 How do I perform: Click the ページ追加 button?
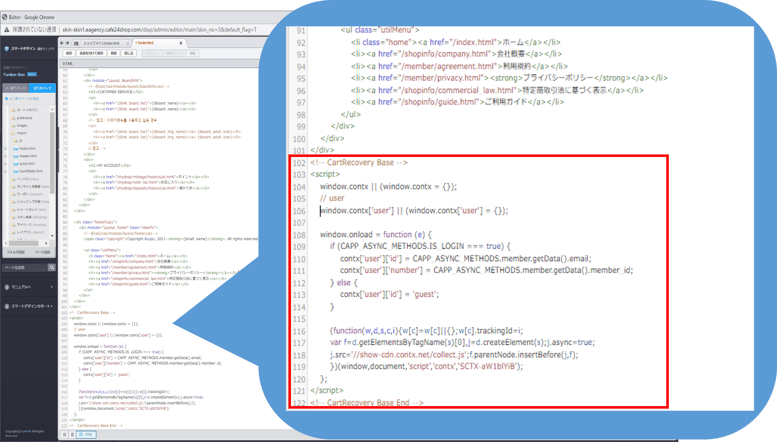click(43, 252)
